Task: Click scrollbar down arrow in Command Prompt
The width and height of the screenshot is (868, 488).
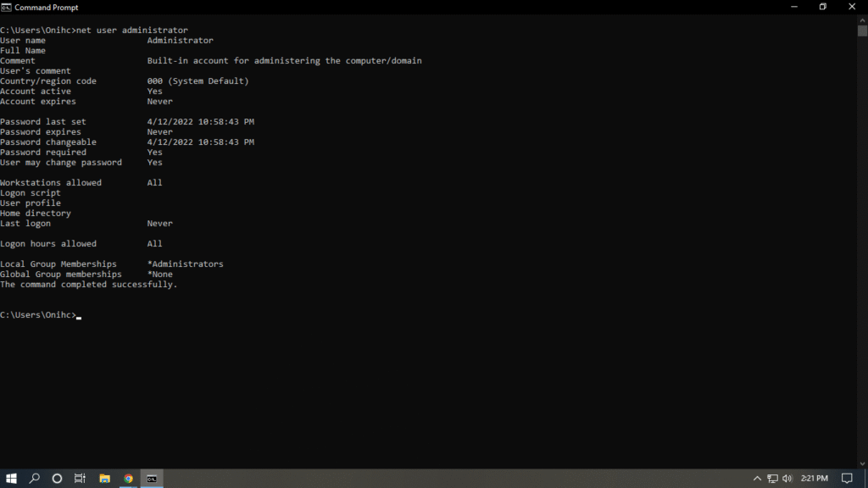Action: (x=862, y=463)
